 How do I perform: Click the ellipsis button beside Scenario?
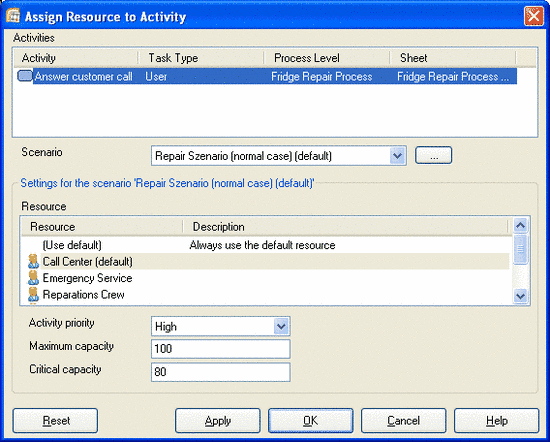point(434,155)
